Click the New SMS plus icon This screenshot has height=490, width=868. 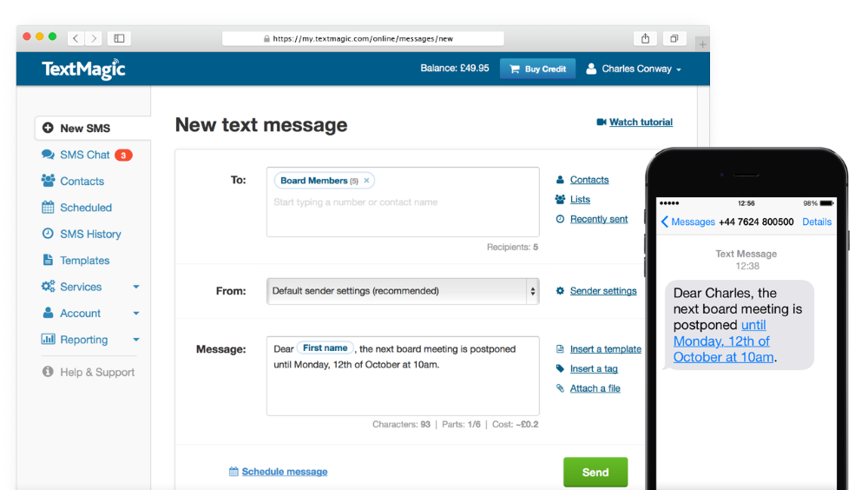click(x=48, y=128)
